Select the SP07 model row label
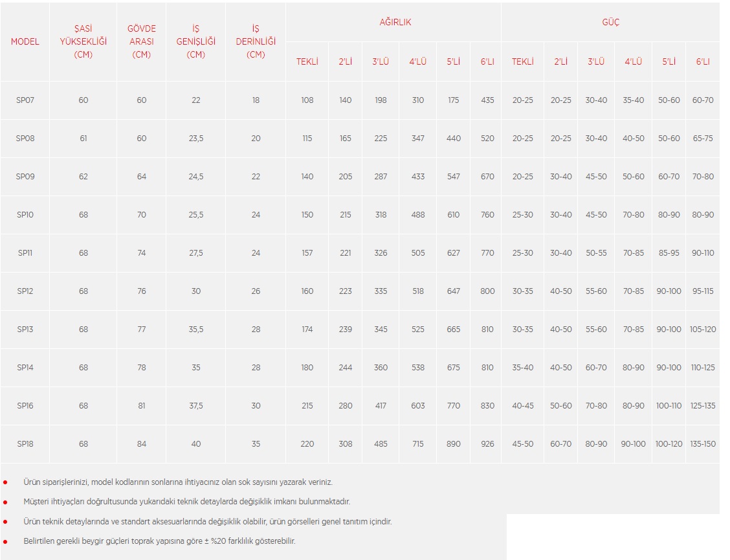 pyautogui.click(x=25, y=100)
